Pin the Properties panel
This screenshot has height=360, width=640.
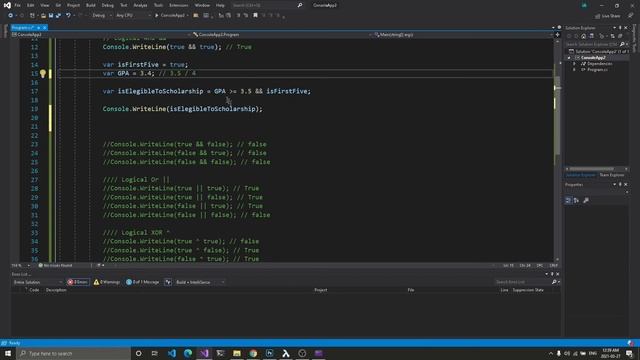pyautogui.click(x=620, y=184)
